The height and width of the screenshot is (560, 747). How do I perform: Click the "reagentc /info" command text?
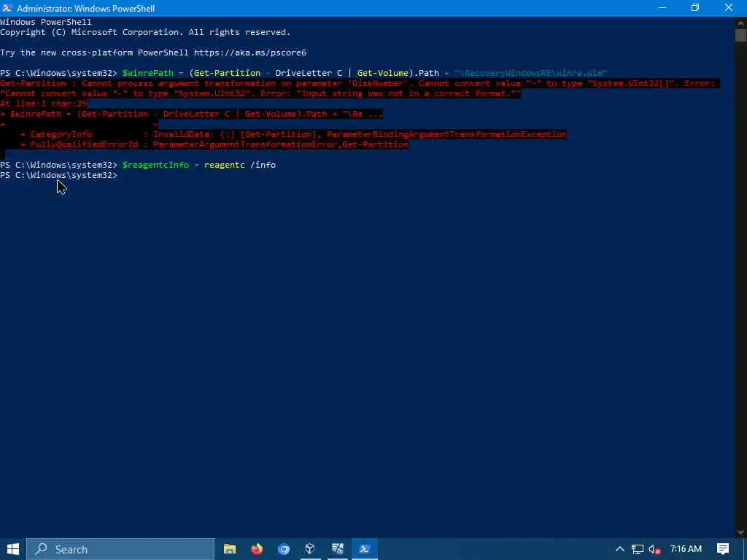coord(240,165)
